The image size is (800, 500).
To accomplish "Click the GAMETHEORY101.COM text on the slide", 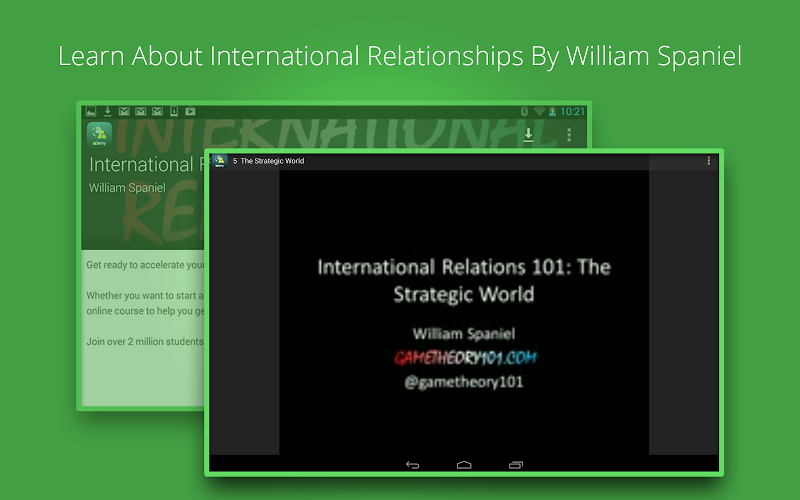I will (x=465, y=358).
